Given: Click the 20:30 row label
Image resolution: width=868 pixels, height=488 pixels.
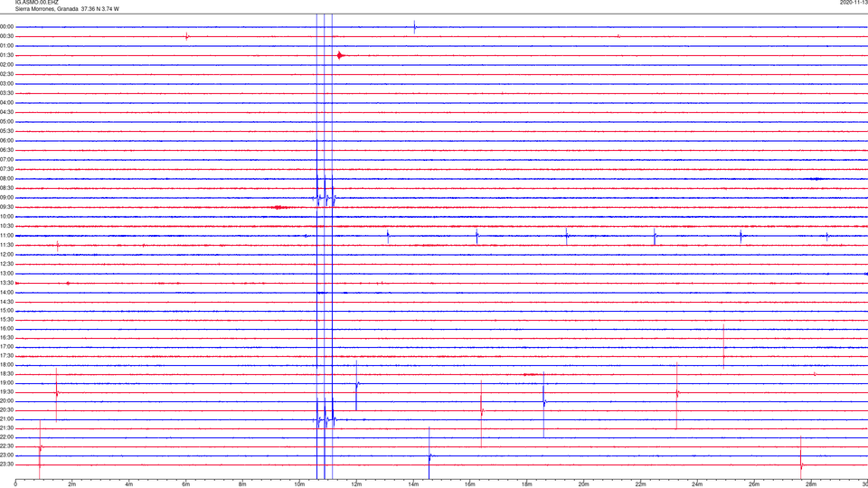Looking at the screenshot, I should click(x=7, y=410).
